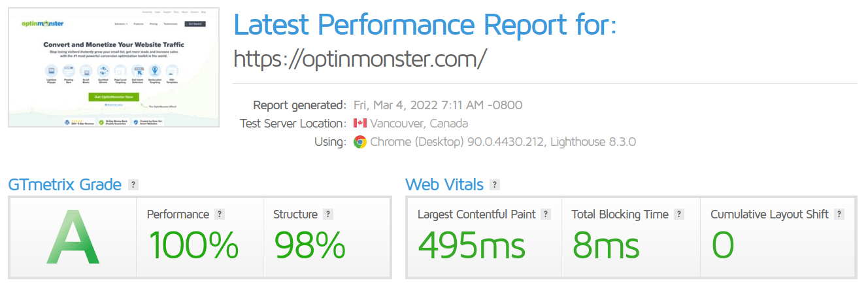Image resolution: width=868 pixels, height=291 pixels.
Task: Open the Performance score help tooltip icon
Action: coord(220,214)
